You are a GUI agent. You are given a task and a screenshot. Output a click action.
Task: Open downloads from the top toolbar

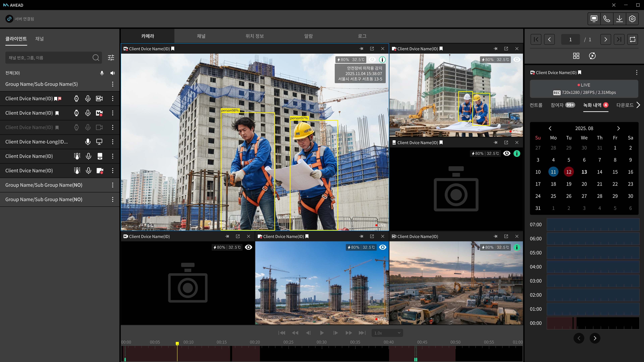point(620,19)
